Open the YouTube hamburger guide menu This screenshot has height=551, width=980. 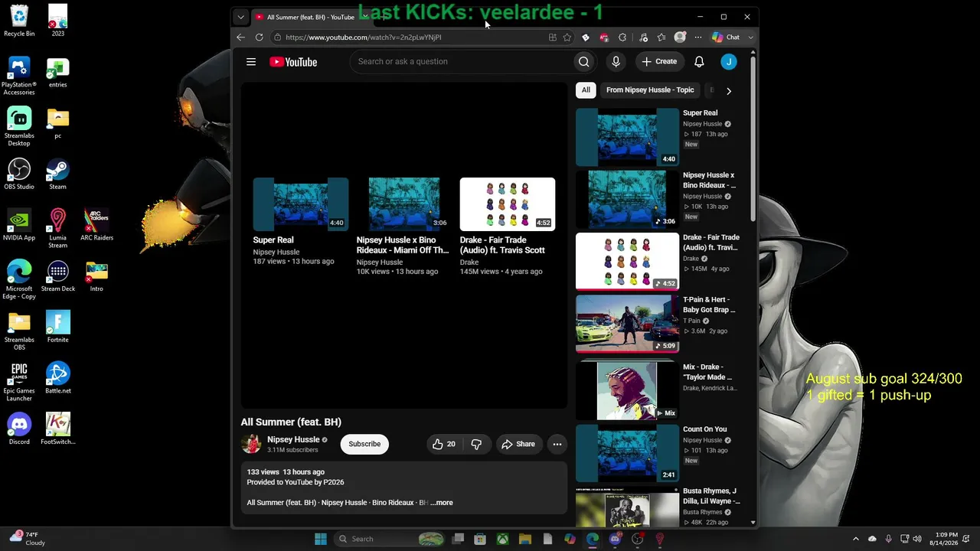251,62
